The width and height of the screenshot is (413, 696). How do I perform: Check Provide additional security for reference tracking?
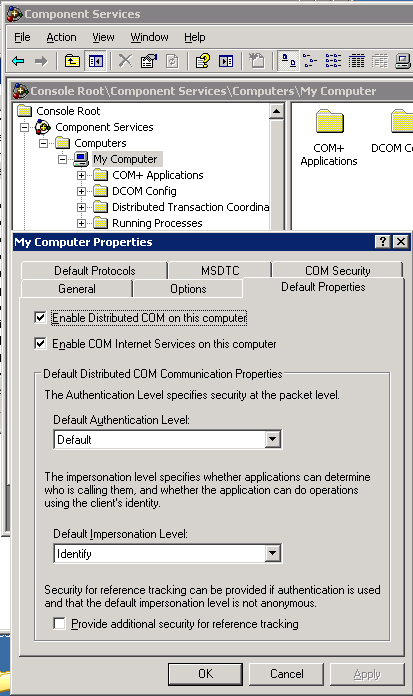coord(59,623)
